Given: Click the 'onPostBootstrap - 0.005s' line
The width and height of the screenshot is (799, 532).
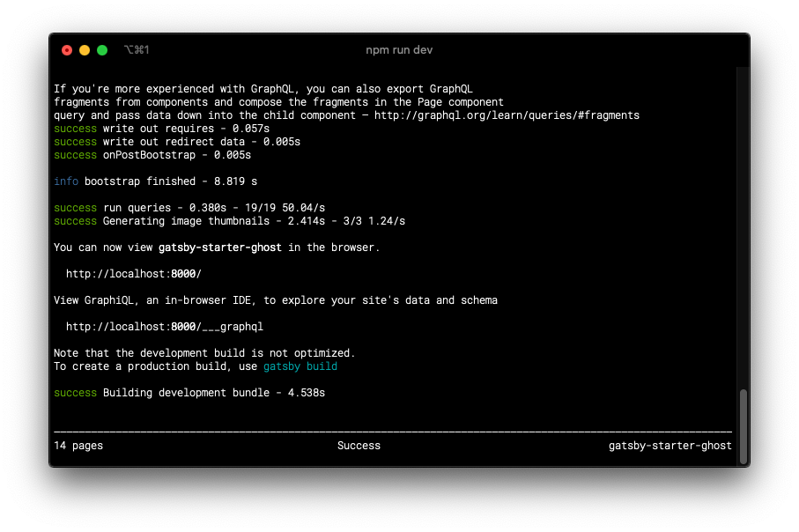Looking at the screenshot, I should [x=152, y=155].
